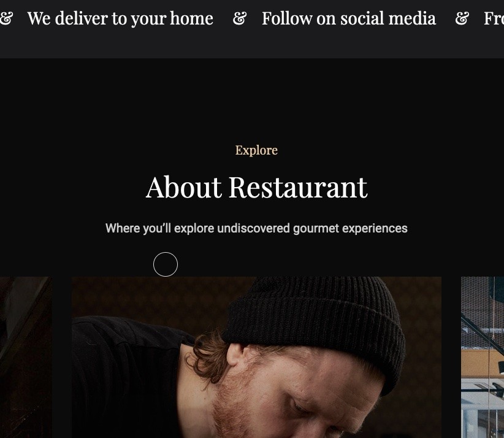Open the "Follow on social media" marquee link
The image size is (504, 438).
(349, 18)
